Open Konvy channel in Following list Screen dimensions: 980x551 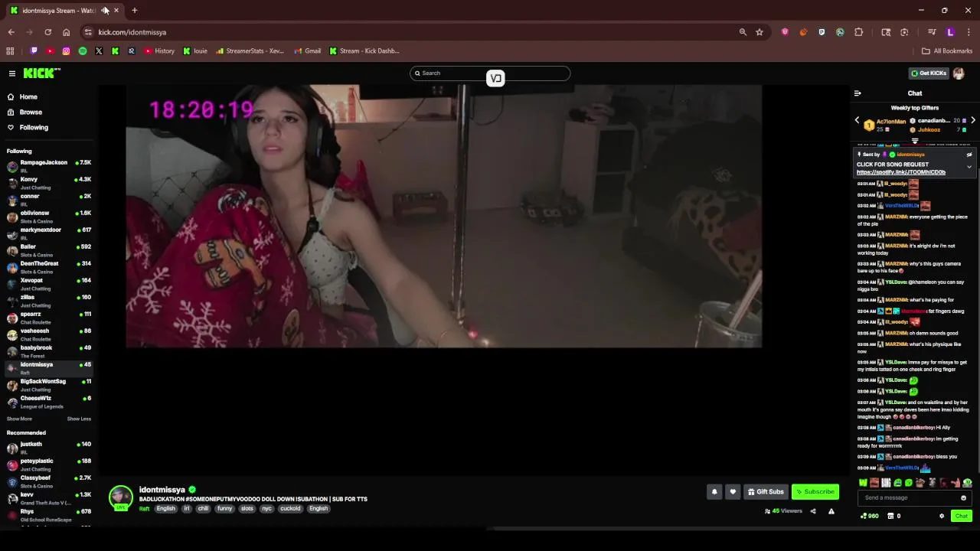[x=48, y=183]
